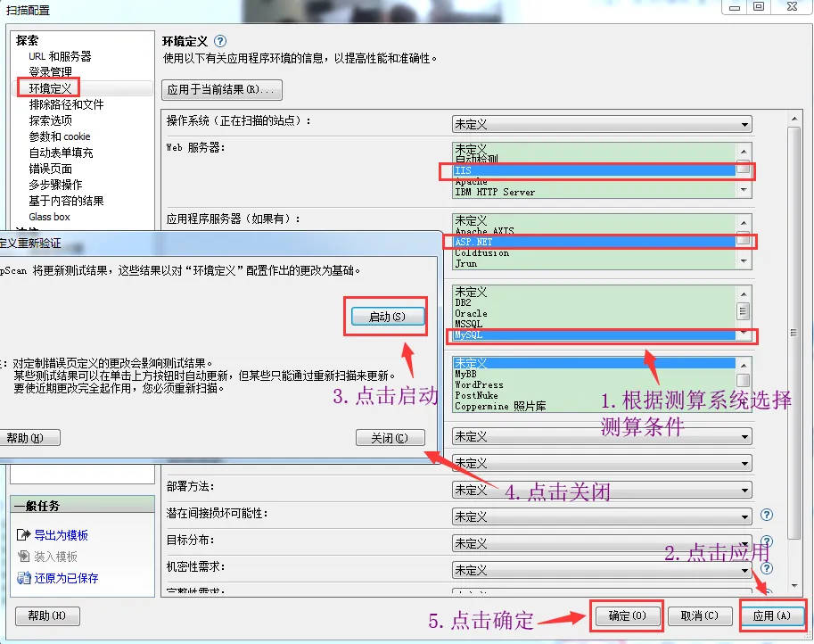
Task: Select URL 和服务器 in the left tree
Action: coord(61,56)
